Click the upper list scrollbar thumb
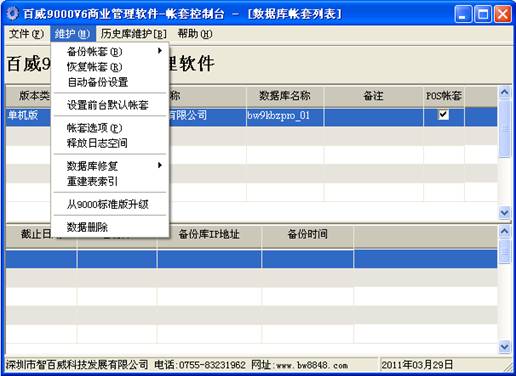516x376 pixels. (505, 128)
